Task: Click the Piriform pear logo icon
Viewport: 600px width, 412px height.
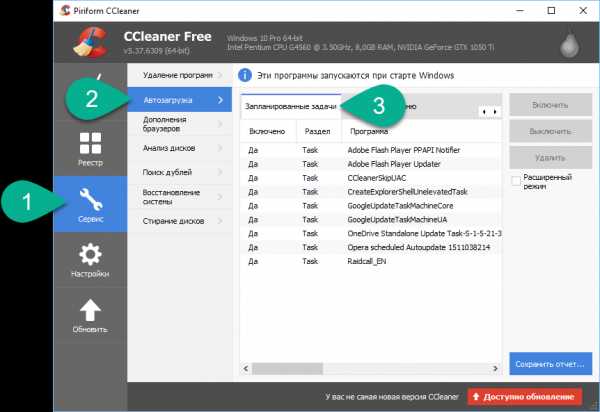Action: point(570,43)
